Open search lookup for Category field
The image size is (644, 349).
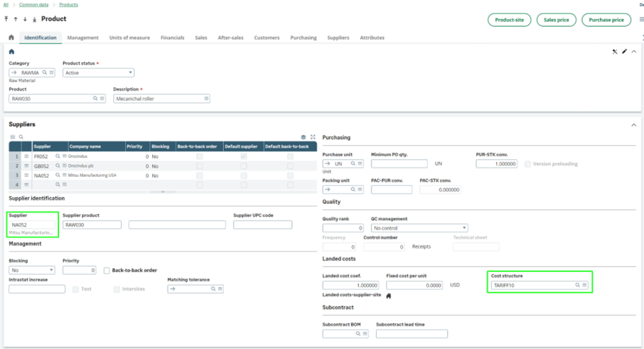45,73
